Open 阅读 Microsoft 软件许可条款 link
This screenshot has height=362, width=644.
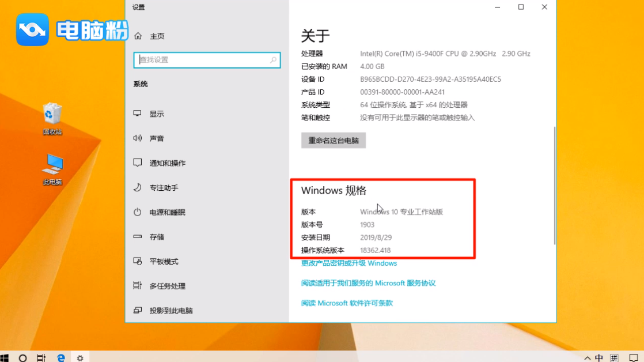[x=347, y=303]
